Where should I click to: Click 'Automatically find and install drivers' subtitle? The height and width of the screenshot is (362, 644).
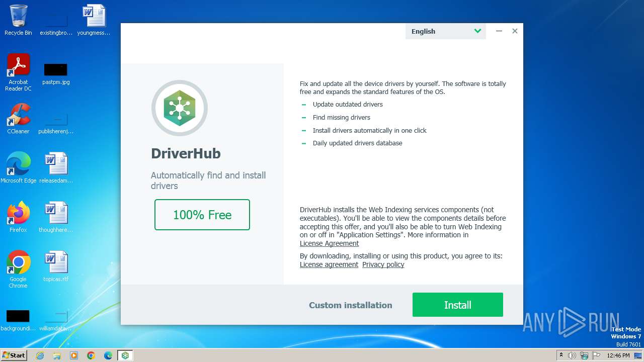point(208,180)
